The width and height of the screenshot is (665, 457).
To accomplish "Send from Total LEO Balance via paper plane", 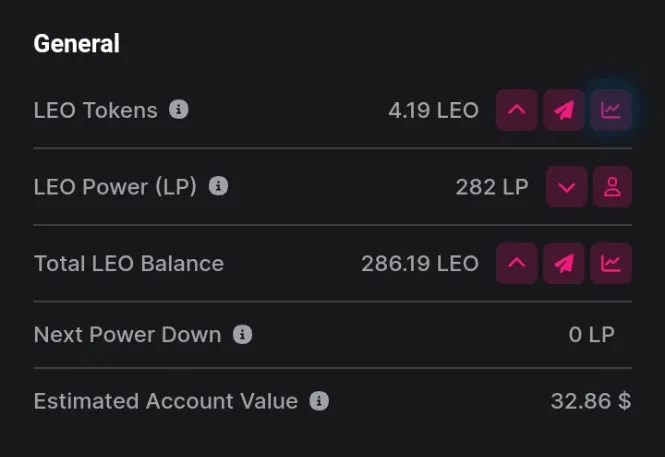I will tap(564, 263).
